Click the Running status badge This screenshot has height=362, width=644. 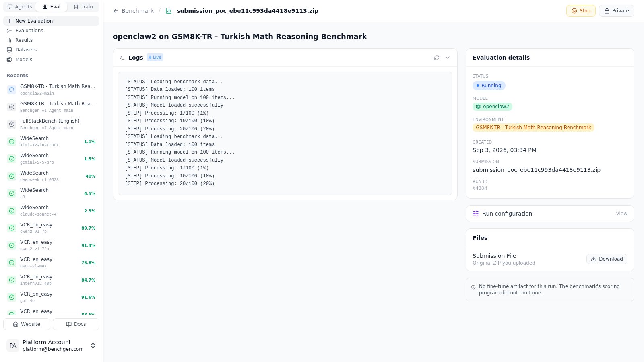489,86
